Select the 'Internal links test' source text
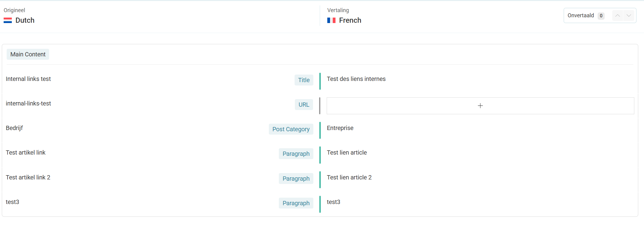 tap(28, 79)
